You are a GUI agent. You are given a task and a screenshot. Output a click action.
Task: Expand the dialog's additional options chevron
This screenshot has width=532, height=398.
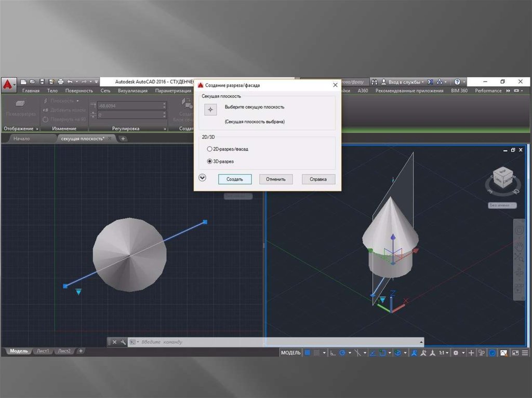tap(203, 177)
